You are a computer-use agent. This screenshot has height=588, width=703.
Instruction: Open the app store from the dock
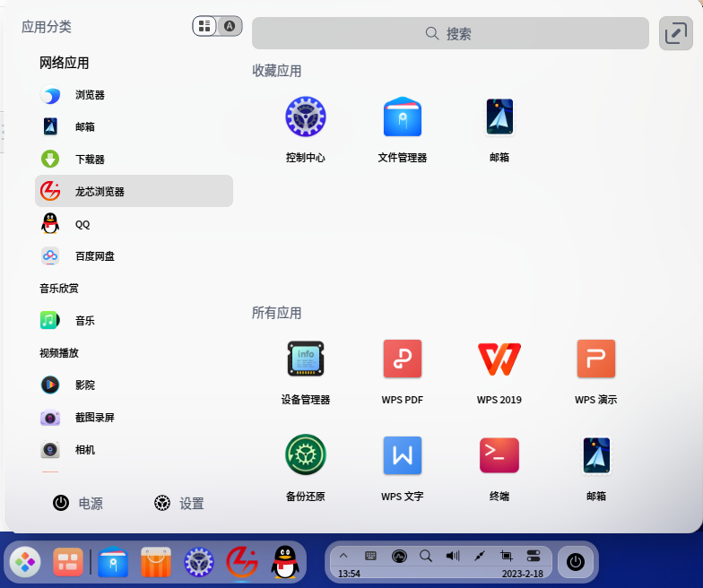156,561
